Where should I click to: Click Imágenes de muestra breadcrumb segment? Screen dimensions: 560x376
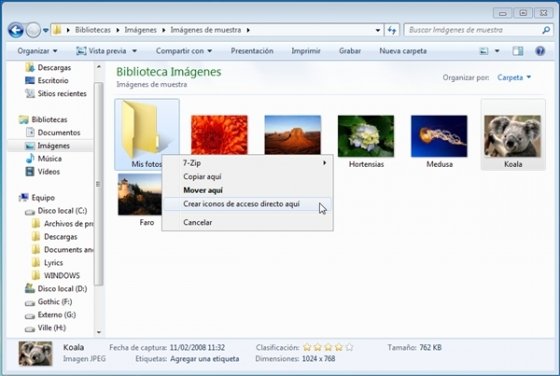(x=206, y=30)
